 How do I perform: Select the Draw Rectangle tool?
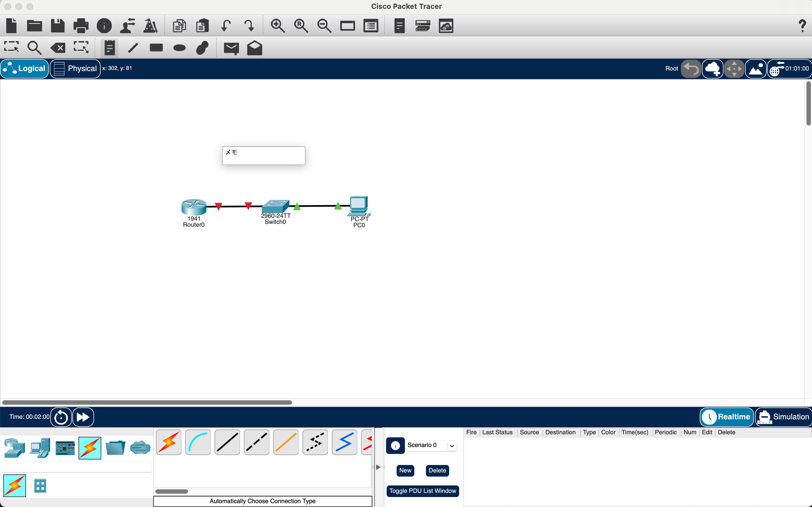pyautogui.click(x=156, y=47)
